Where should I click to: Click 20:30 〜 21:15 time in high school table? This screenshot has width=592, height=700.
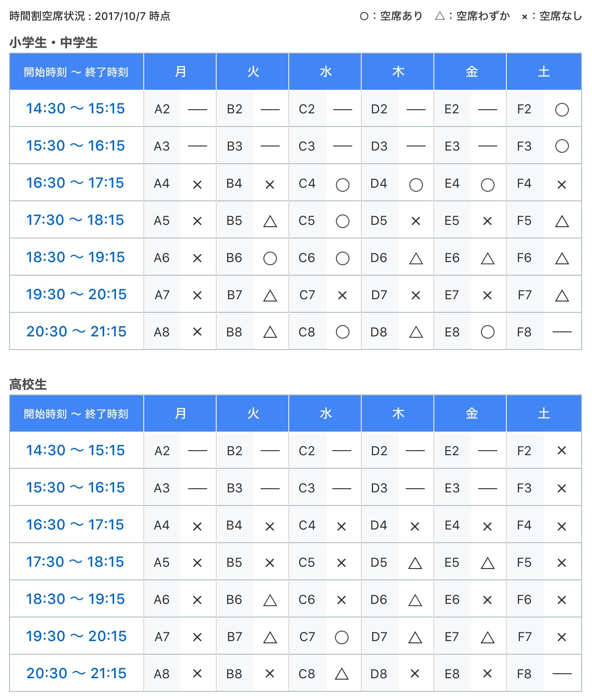76,673
